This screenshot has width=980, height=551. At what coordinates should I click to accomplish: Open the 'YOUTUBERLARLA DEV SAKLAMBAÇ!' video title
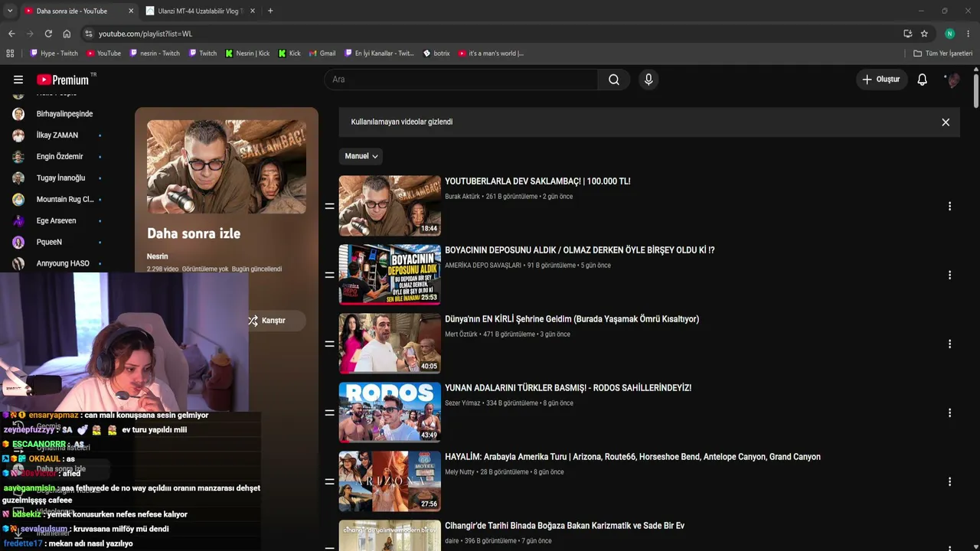[x=537, y=181]
